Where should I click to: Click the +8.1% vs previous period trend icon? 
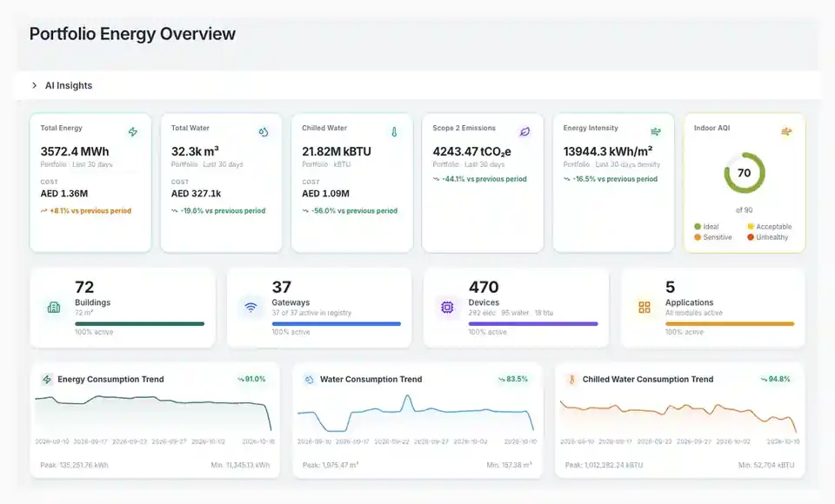[43, 211]
